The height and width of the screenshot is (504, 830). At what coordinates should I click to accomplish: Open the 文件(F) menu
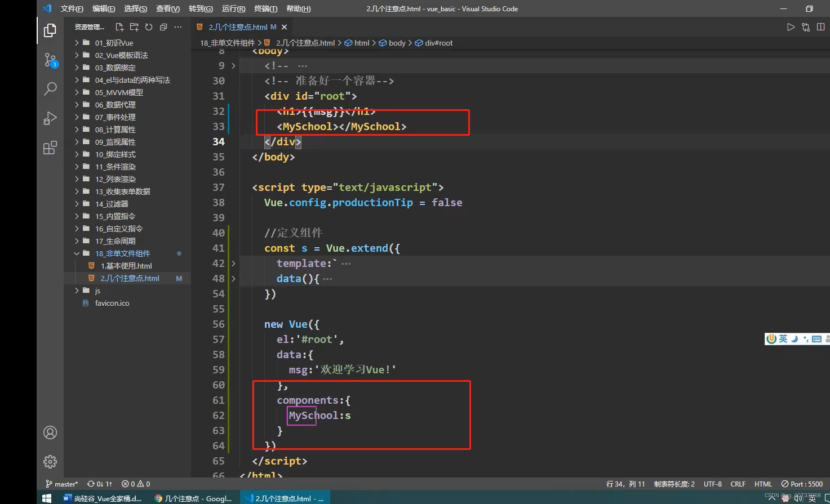pyautogui.click(x=72, y=8)
